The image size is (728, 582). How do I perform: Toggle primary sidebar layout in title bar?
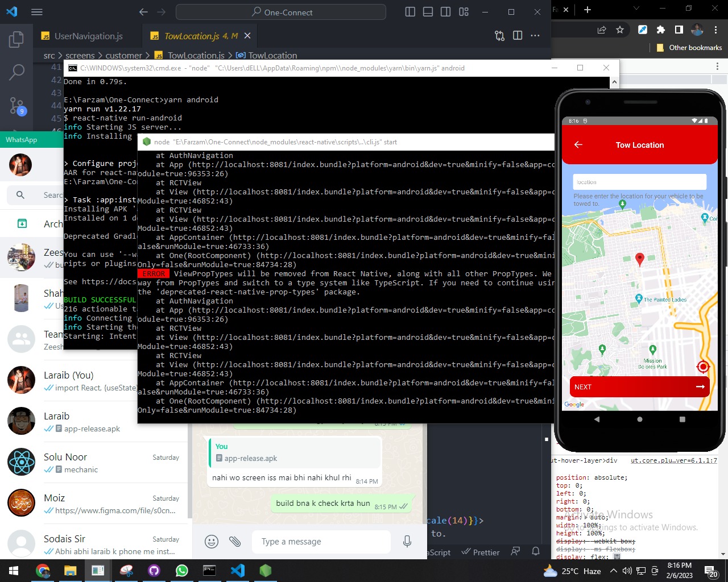coord(410,12)
